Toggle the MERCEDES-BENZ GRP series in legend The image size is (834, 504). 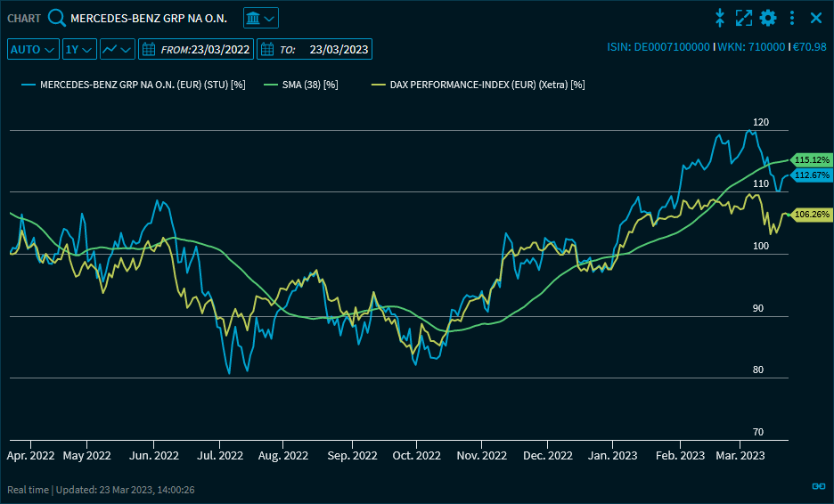click(x=133, y=85)
